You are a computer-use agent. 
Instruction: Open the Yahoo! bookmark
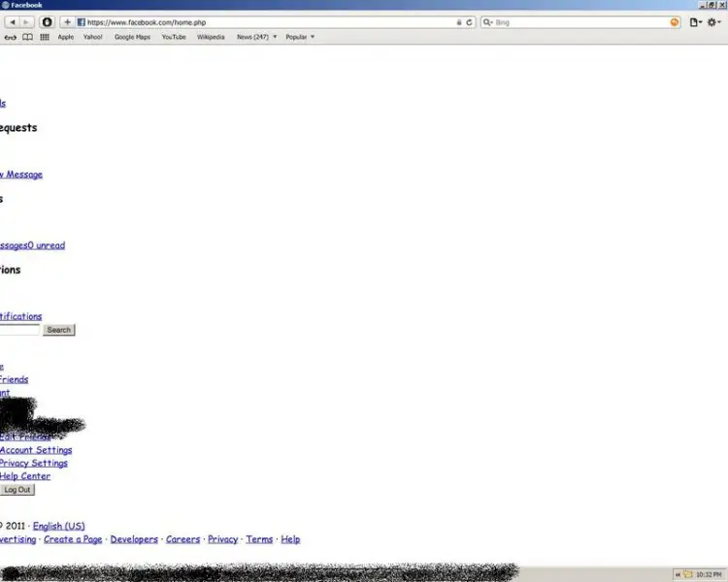click(92, 37)
